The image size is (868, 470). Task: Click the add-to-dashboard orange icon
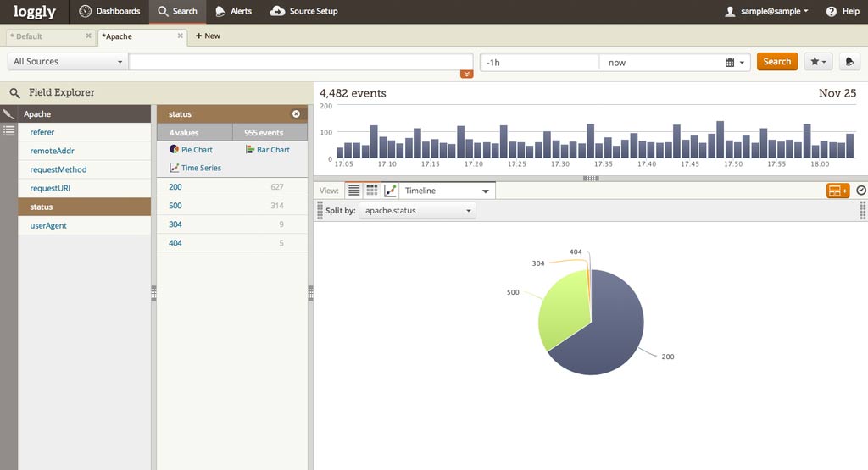(837, 191)
